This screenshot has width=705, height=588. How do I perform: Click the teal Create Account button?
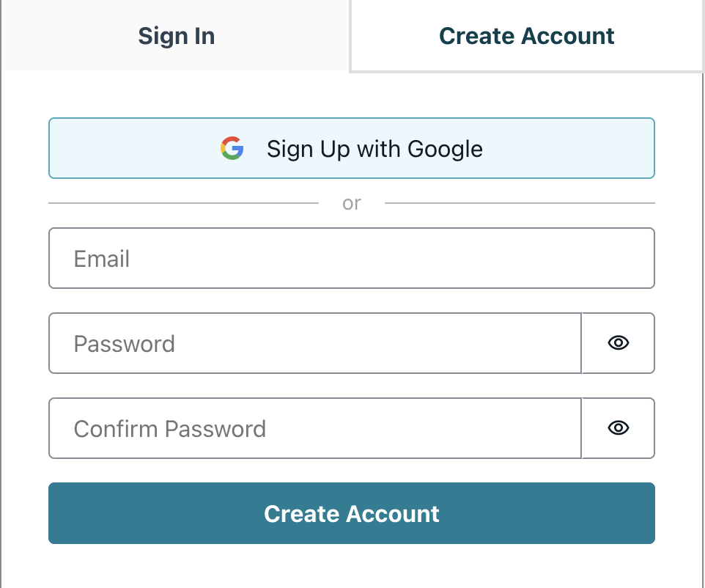tap(352, 513)
